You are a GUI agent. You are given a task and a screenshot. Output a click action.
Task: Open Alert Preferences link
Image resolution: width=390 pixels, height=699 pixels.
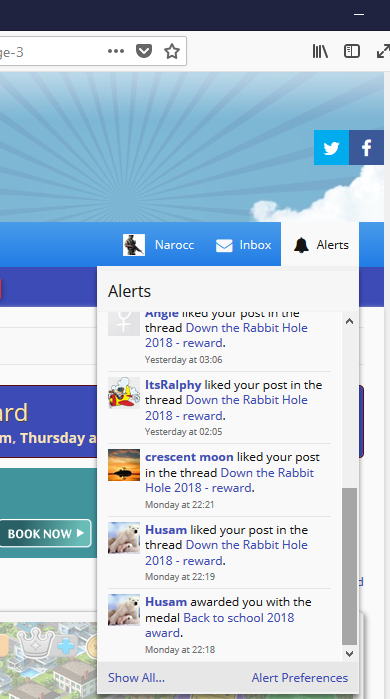coord(300,678)
